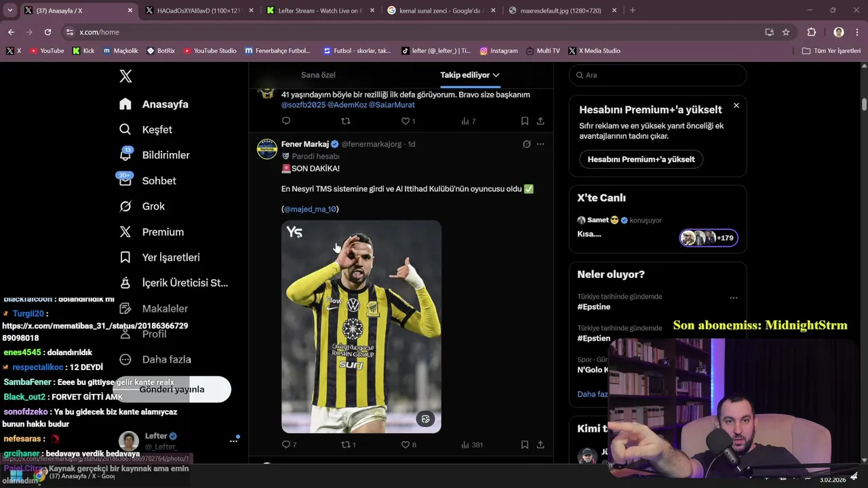
Task: Reply to the 41 yaşındayım post
Action: (286, 121)
